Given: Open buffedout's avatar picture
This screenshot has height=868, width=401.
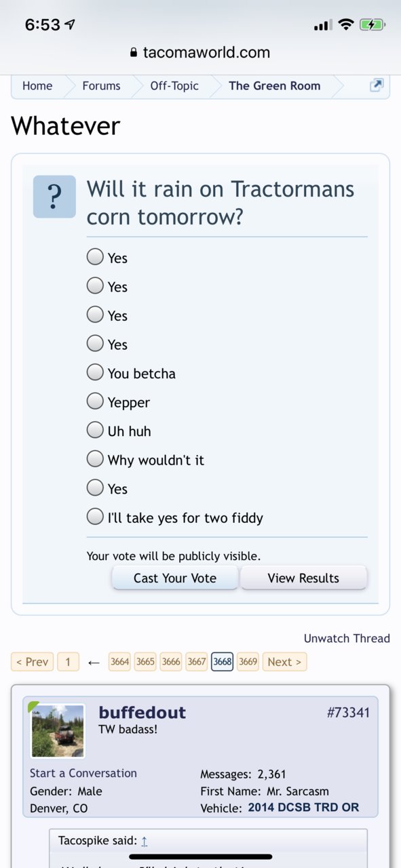Looking at the screenshot, I should [x=58, y=730].
